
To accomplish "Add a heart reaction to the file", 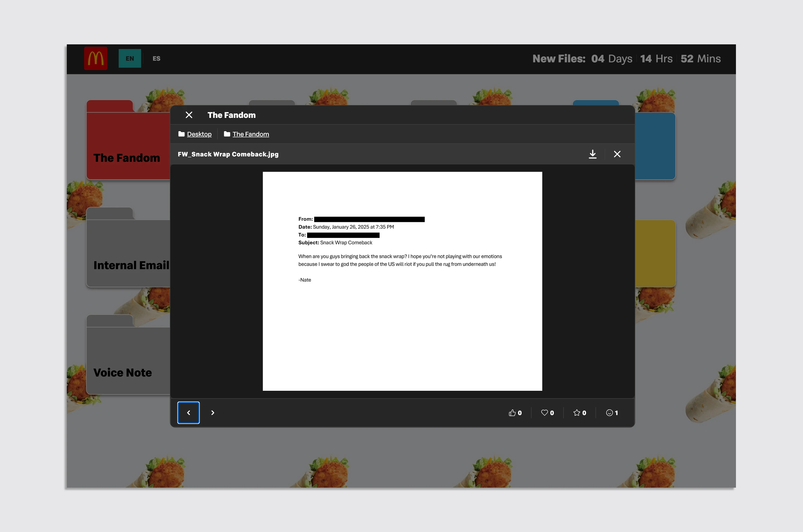I will (x=547, y=412).
